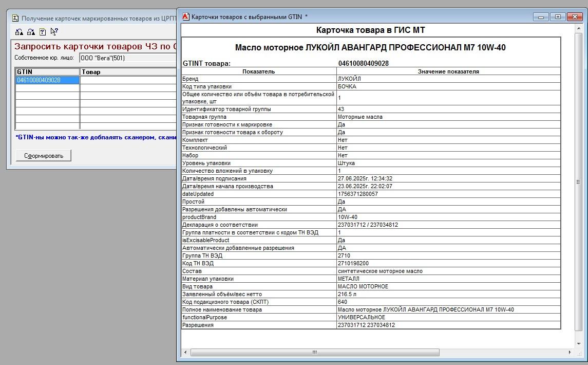Click up arrow of vertical scrollbar

click(579, 28)
